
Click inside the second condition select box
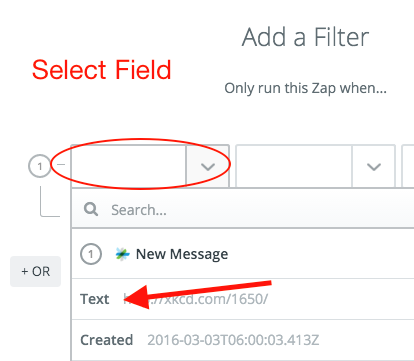[294, 166]
